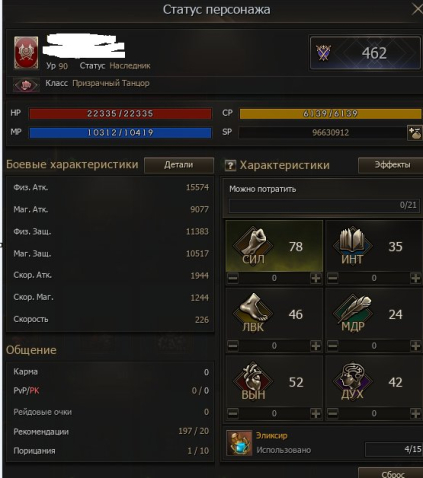Viewport: 423px width, 478px height.
Task: Select the ИНТ open book icon
Action: pos(353,245)
